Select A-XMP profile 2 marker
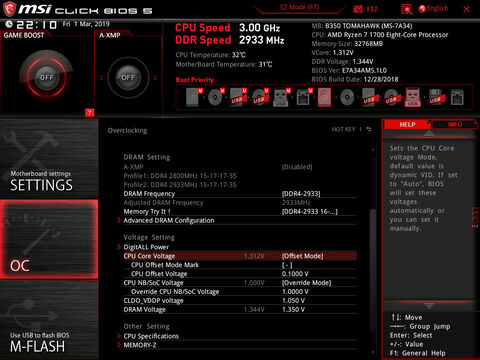This screenshot has height=360, width=480. click(x=101, y=77)
